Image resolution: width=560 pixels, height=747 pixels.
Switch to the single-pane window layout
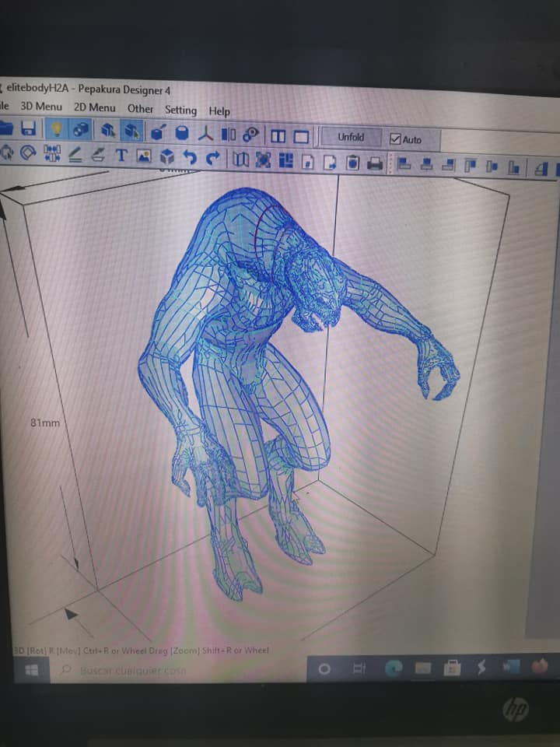tap(301, 137)
